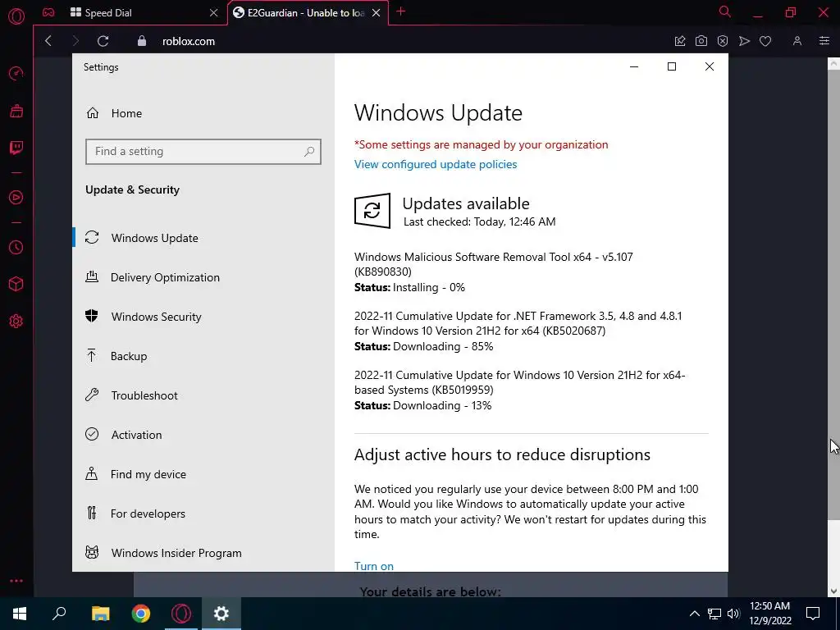840x630 pixels.
Task: Open GX Cleaner icon in sidebar
Action: 16,111
